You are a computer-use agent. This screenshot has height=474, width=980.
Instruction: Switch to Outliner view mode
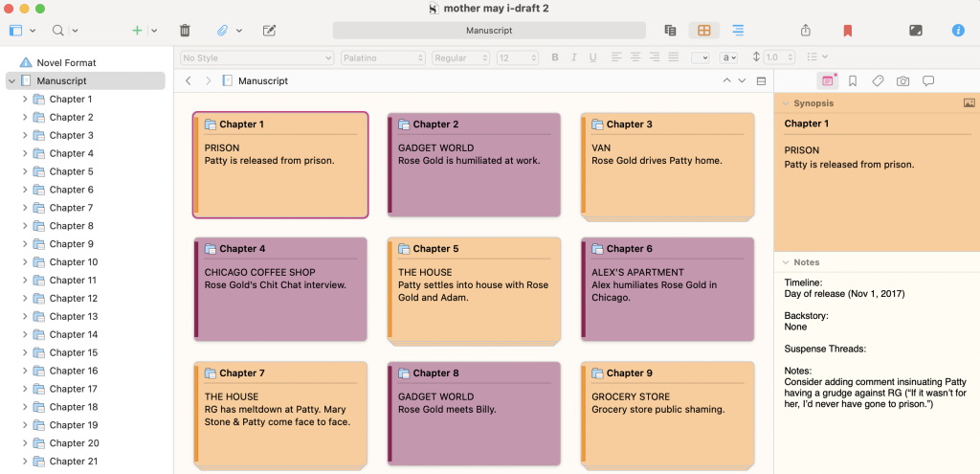[738, 30]
